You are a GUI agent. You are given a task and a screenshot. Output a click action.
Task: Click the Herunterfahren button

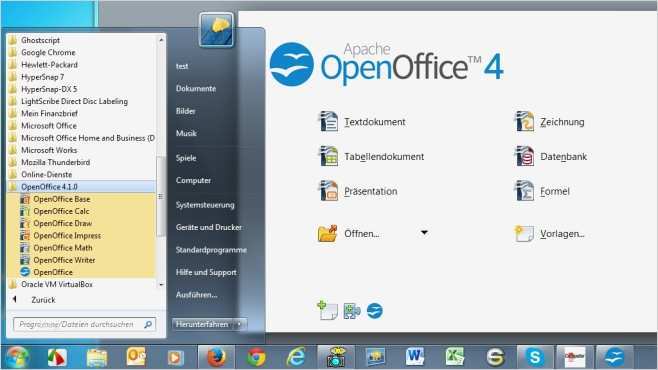(203, 324)
